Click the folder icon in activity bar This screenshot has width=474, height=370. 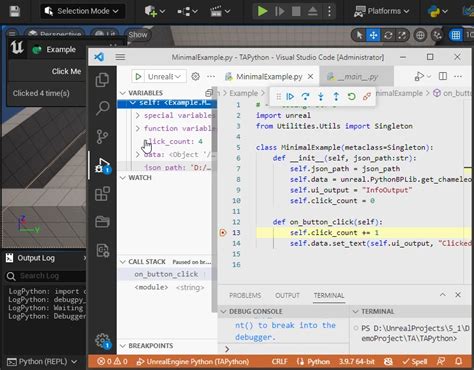point(102,222)
